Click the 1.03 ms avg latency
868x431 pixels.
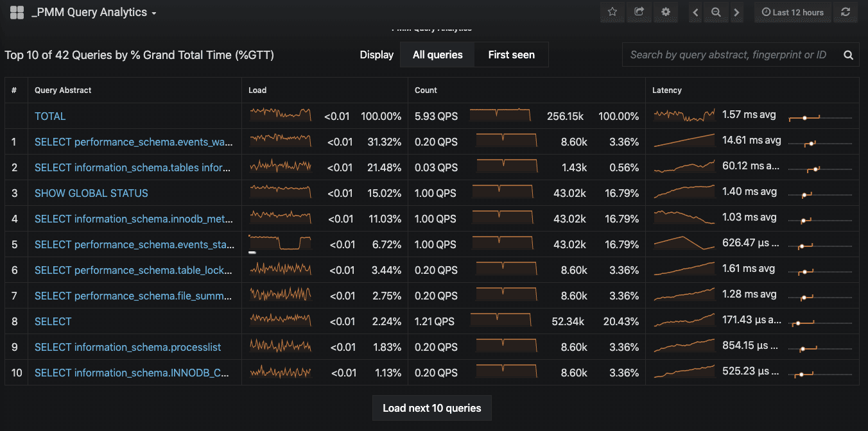(749, 217)
